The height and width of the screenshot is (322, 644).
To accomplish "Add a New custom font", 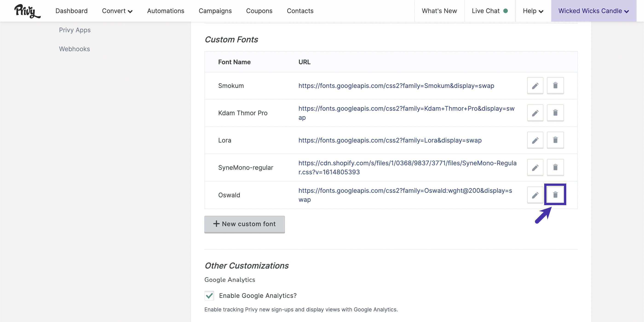I will pos(244,224).
